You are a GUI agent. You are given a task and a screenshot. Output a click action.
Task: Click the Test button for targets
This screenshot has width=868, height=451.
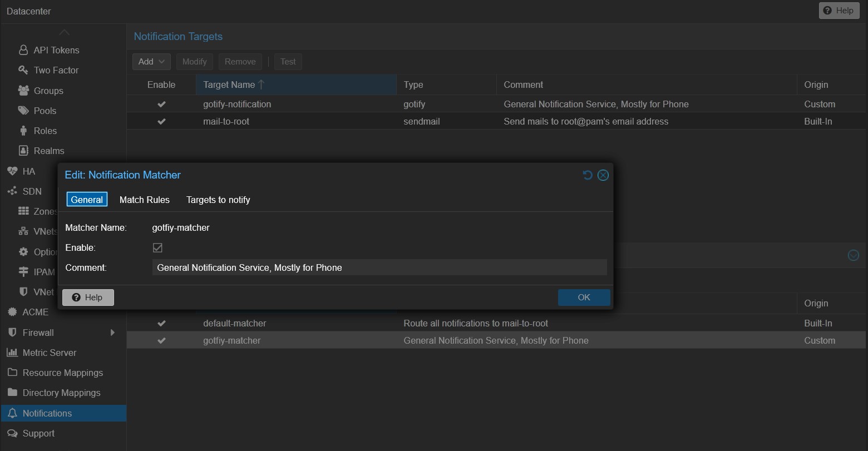[288, 62]
